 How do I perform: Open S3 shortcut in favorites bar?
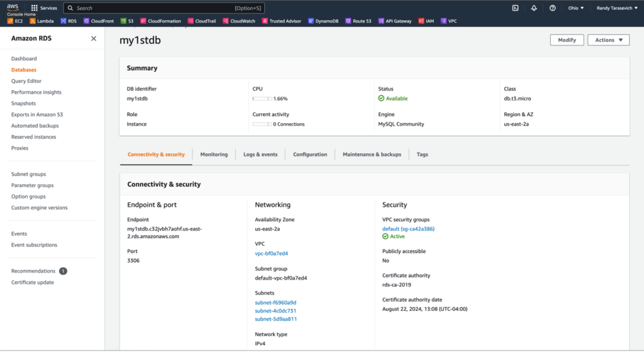coord(127,21)
